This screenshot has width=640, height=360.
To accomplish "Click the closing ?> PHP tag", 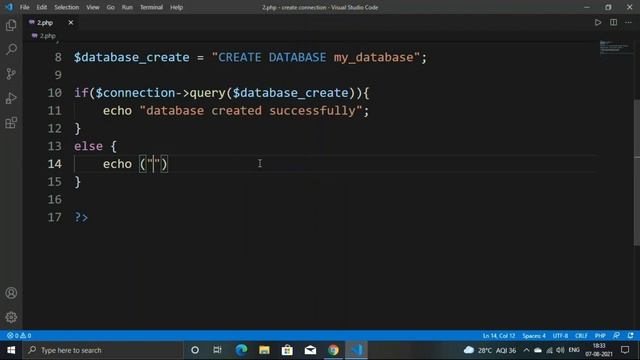I will pos(81,217).
